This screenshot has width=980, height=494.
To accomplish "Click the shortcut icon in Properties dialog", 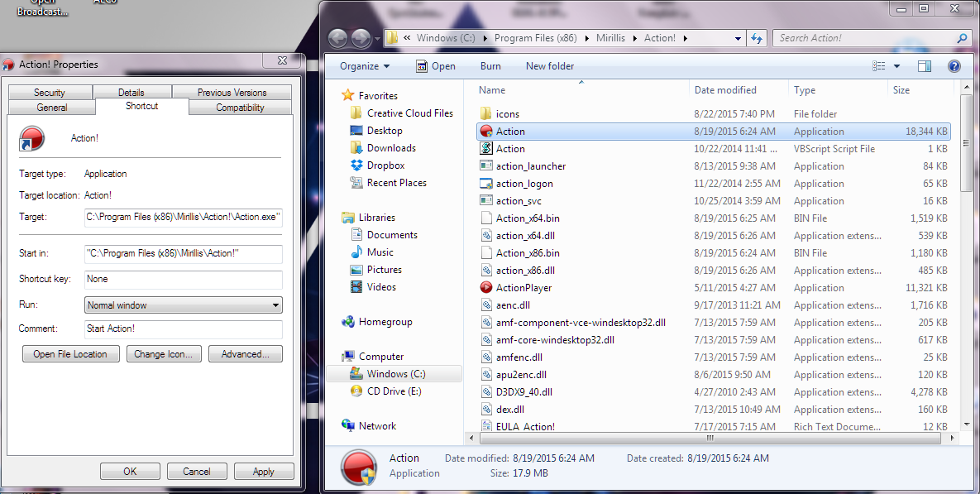I will click(x=32, y=138).
